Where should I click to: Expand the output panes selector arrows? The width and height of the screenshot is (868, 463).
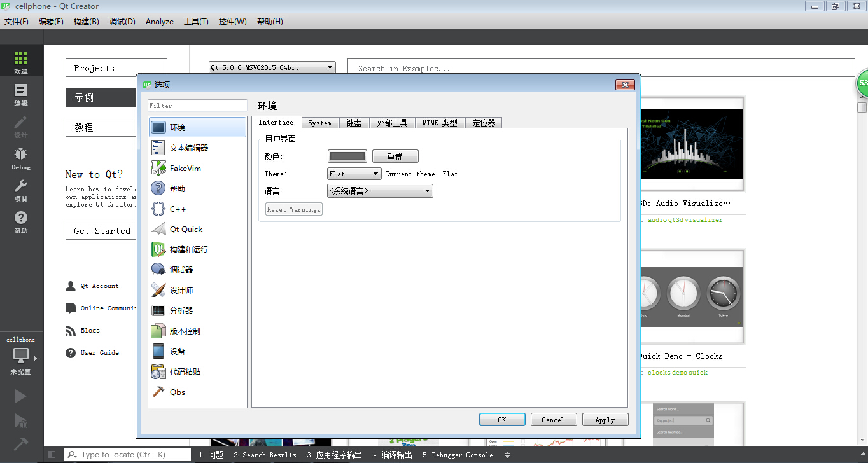[507, 455]
